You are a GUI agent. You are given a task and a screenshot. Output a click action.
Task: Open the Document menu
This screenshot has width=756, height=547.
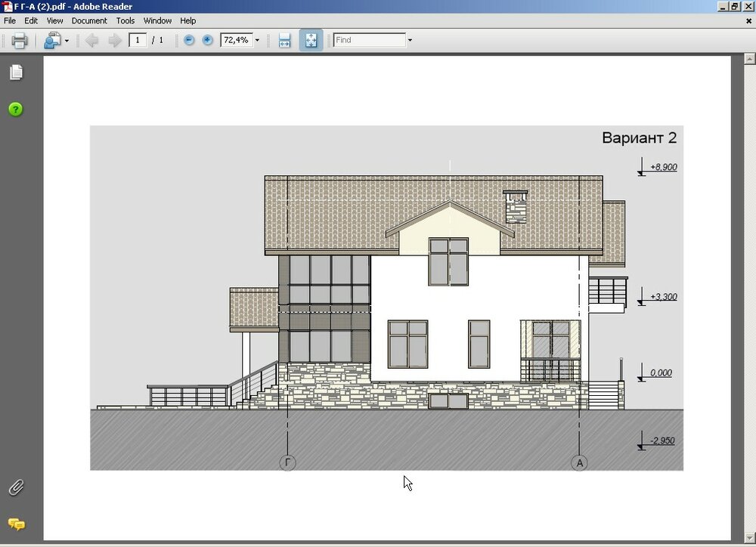coord(89,20)
